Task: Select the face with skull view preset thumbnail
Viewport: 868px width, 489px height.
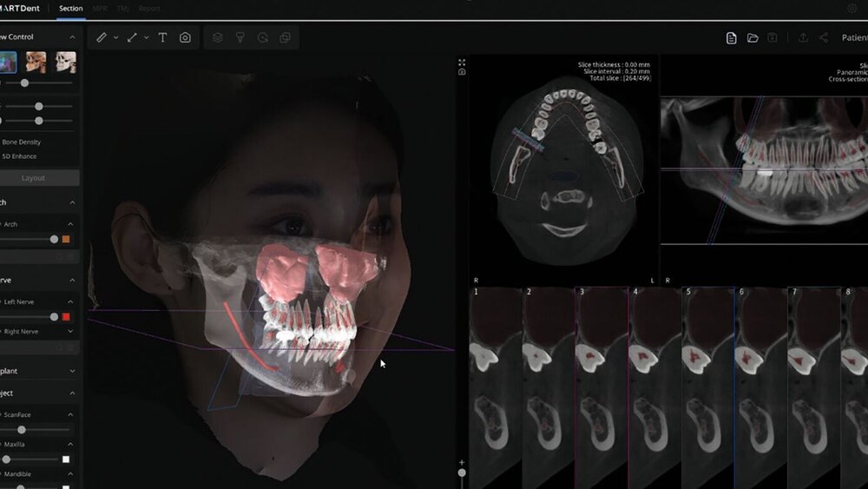Action: 36,62
